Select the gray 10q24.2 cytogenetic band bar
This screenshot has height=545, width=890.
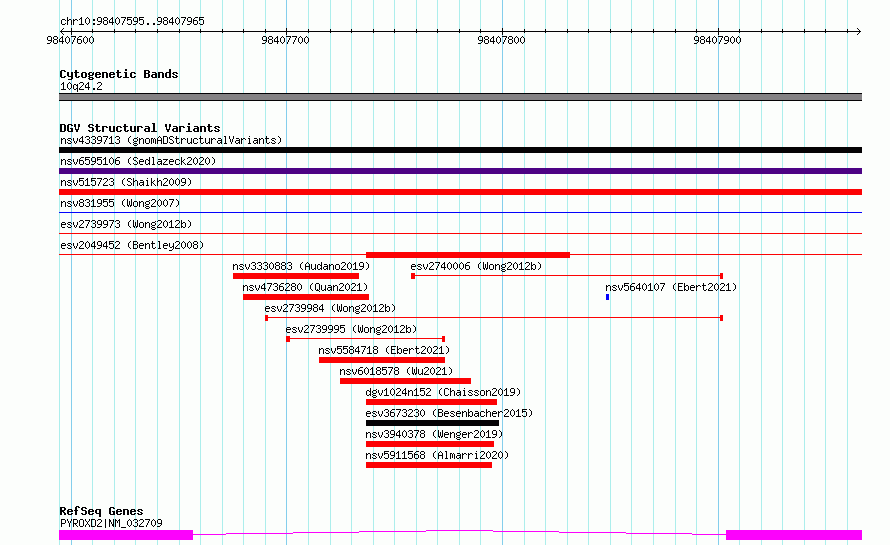click(460, 97)
